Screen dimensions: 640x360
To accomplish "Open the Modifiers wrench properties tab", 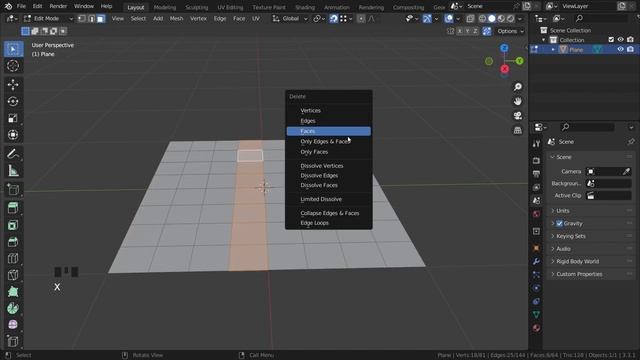I will 536,261.
